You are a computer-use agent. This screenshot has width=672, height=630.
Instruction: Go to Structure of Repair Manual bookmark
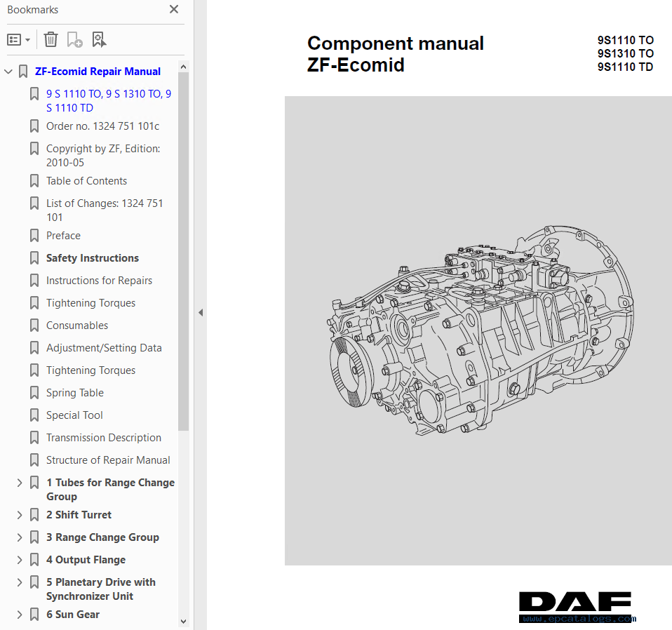coord(108,460)
